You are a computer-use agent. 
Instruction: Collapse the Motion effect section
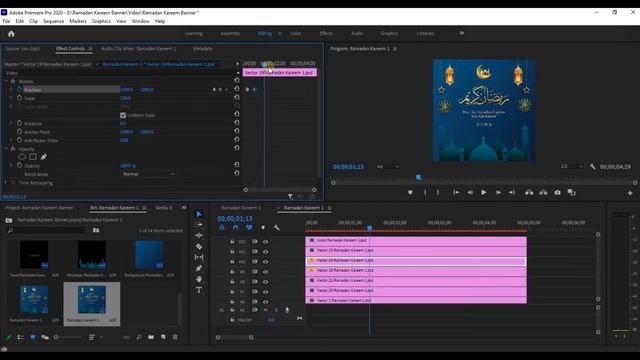point(6,81)
